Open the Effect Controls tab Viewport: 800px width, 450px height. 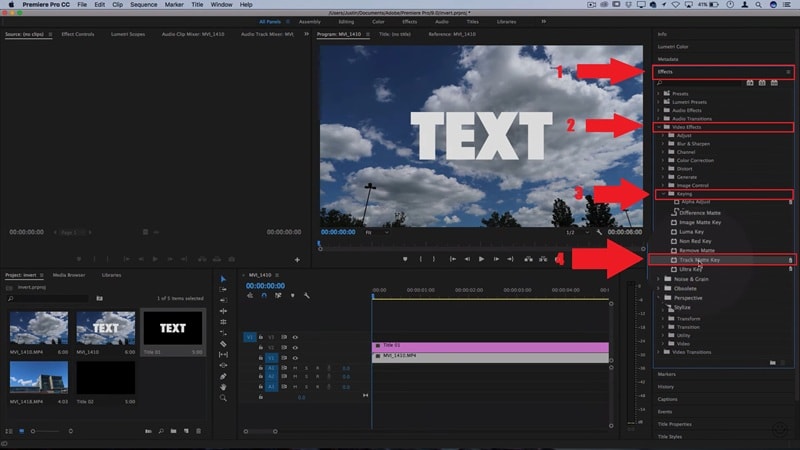coord(78,34)
